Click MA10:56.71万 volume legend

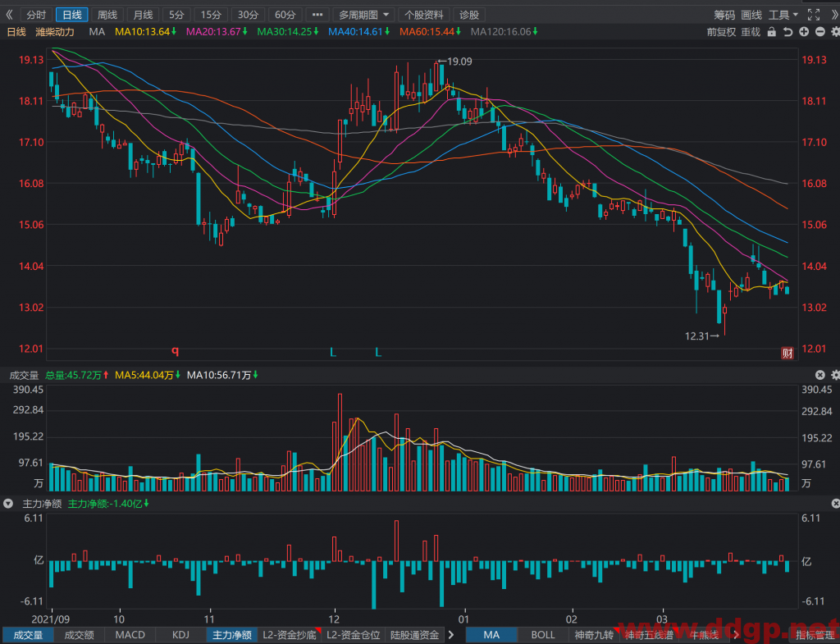click(222, 375)
